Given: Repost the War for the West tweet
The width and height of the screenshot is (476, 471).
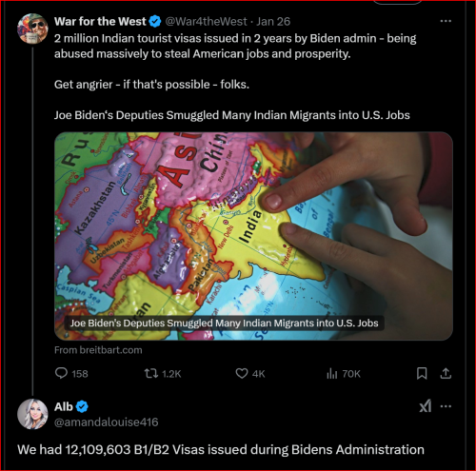Looking at the screenshot, I should (x=151, y=373).
